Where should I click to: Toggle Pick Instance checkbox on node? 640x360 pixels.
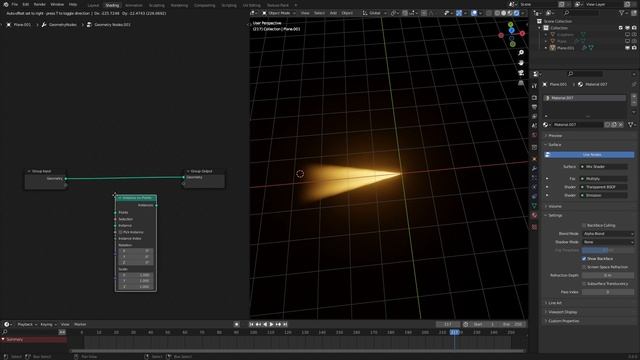[120, 232]
